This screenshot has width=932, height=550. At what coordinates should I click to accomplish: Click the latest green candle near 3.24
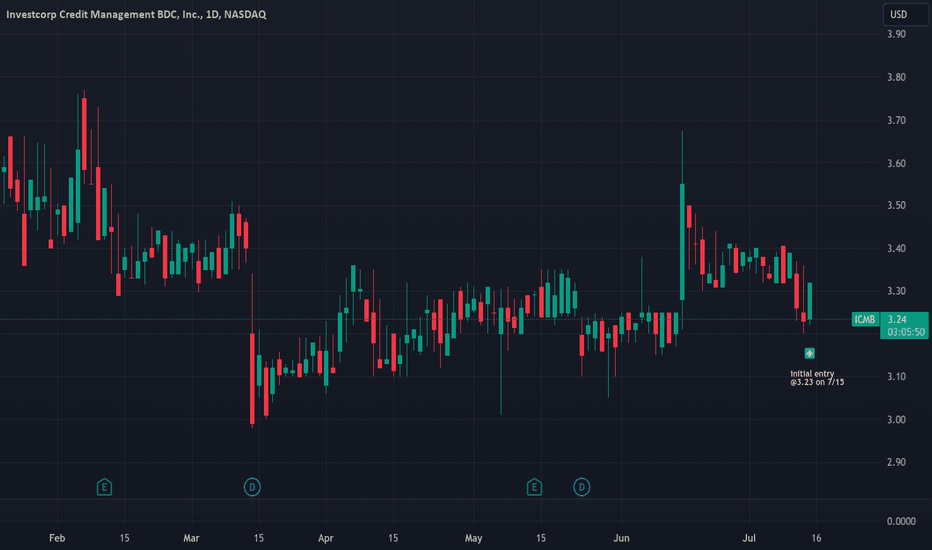pos(810,301)
